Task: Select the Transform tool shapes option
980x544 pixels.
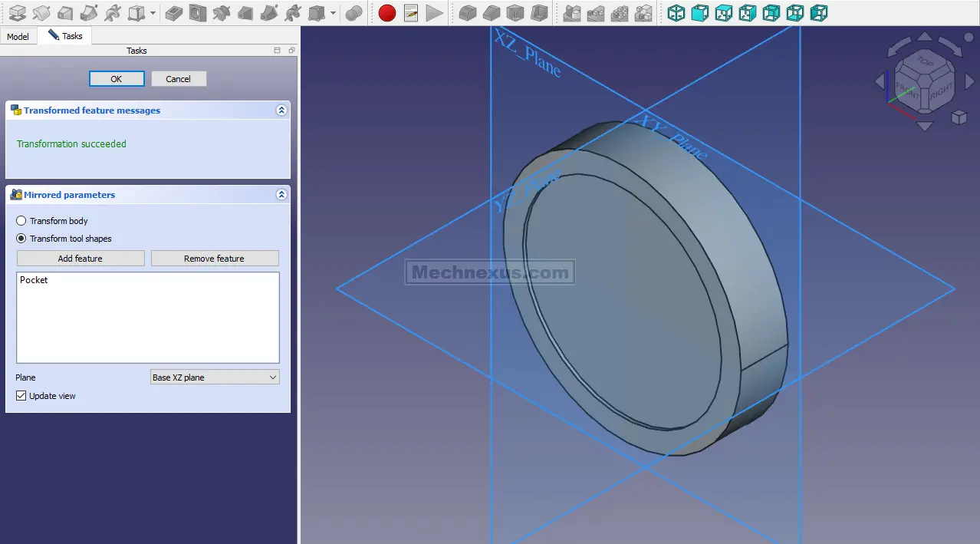Action: 21,239
